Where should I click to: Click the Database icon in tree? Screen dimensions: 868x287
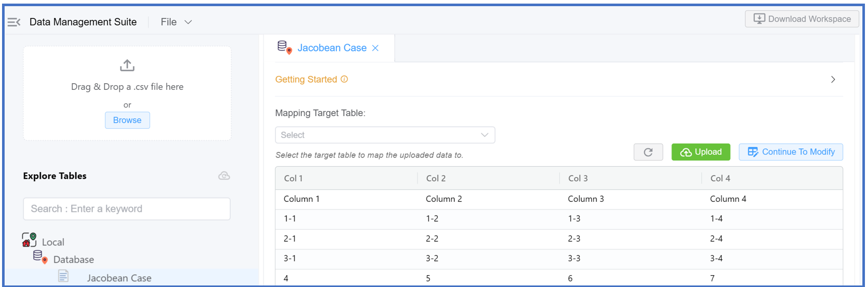click(40, 257)
